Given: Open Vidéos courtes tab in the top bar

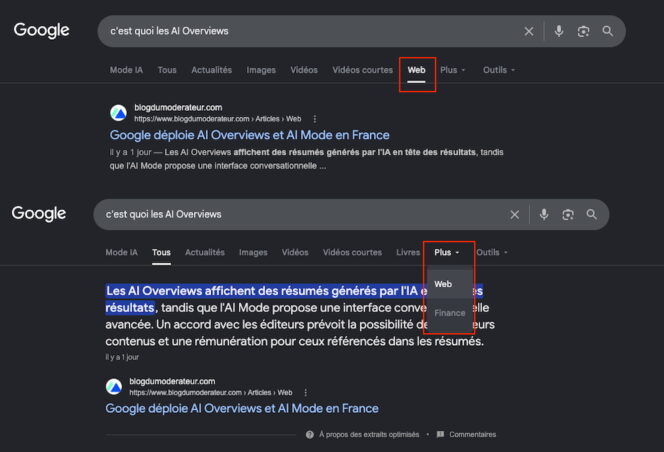Looking at the screenshot, I should pyautogui.click(x=362, y=70).
